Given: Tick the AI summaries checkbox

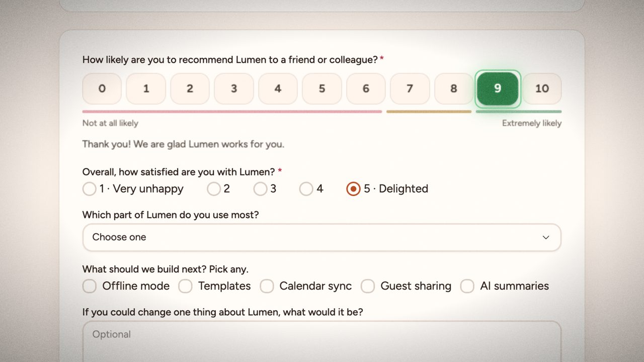Looking at the screenshot, I should (x=467, y=286).
